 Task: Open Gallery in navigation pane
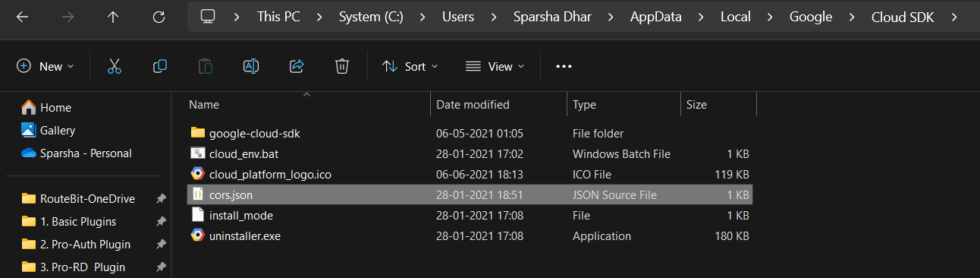click(x=49, y=131)
